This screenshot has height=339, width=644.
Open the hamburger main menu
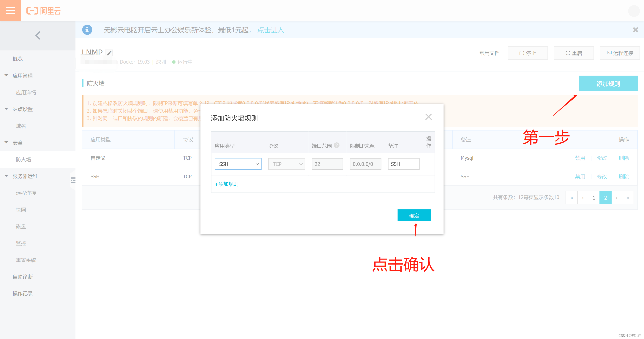tap(10, 10)
